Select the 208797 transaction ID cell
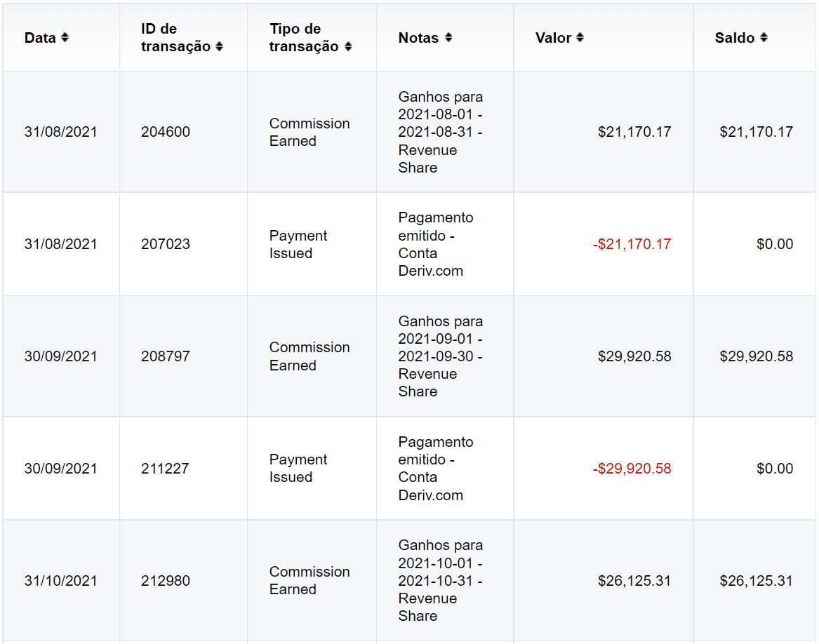This screenshot has height=644, width=819. (165, 356)
